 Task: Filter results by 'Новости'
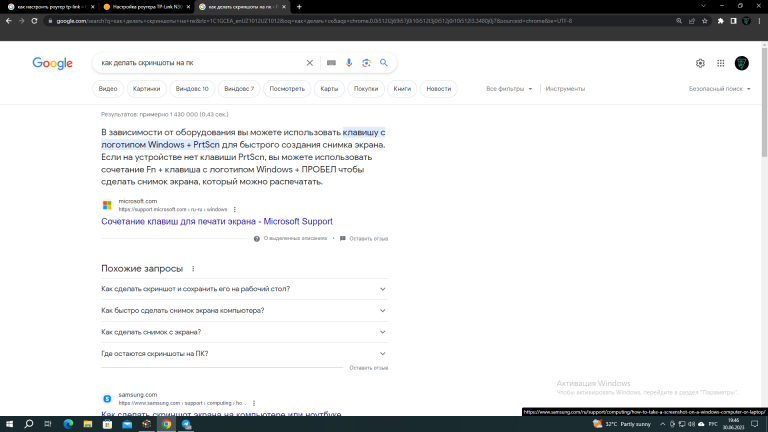(438, 89)
